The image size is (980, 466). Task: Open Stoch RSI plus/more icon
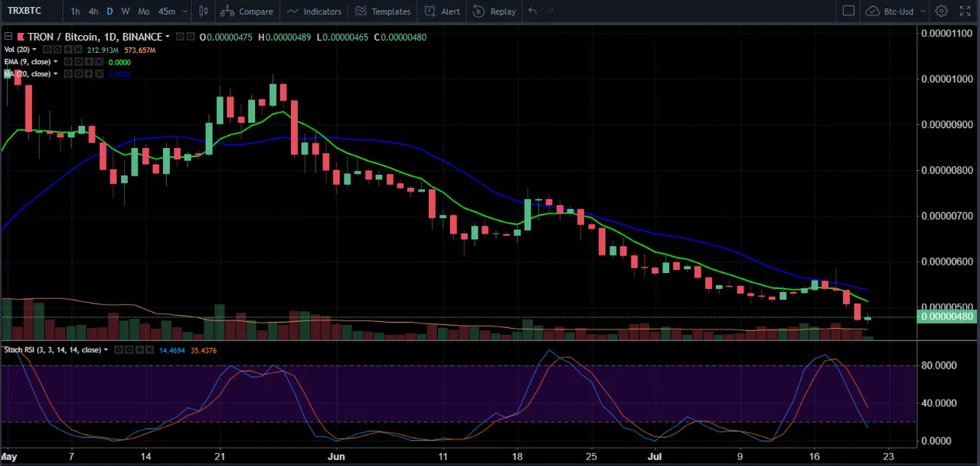click(x=139, y=349)
